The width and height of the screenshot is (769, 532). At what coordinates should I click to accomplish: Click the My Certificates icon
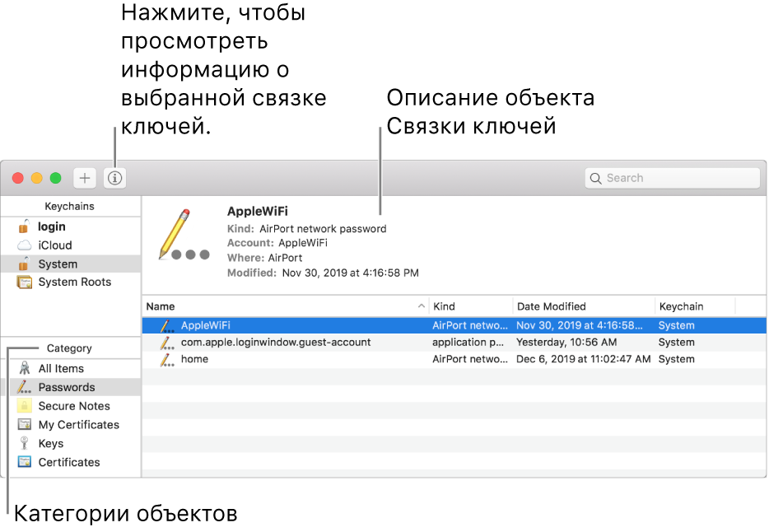click(24, 424)
